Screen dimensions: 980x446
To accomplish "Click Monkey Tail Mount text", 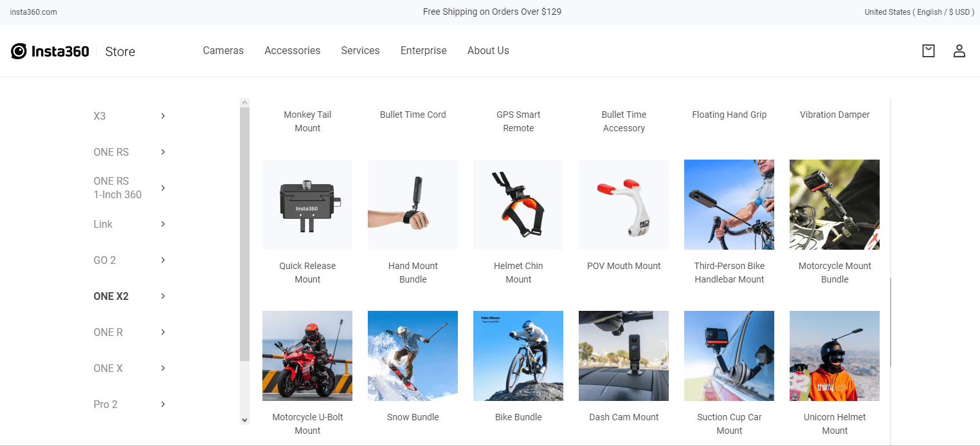I will tap(307, 122).
